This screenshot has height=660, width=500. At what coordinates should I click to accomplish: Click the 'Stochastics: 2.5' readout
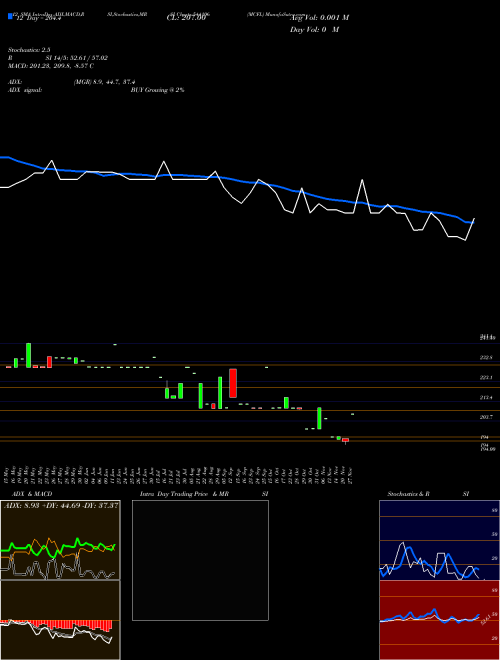tap(29, 50)
